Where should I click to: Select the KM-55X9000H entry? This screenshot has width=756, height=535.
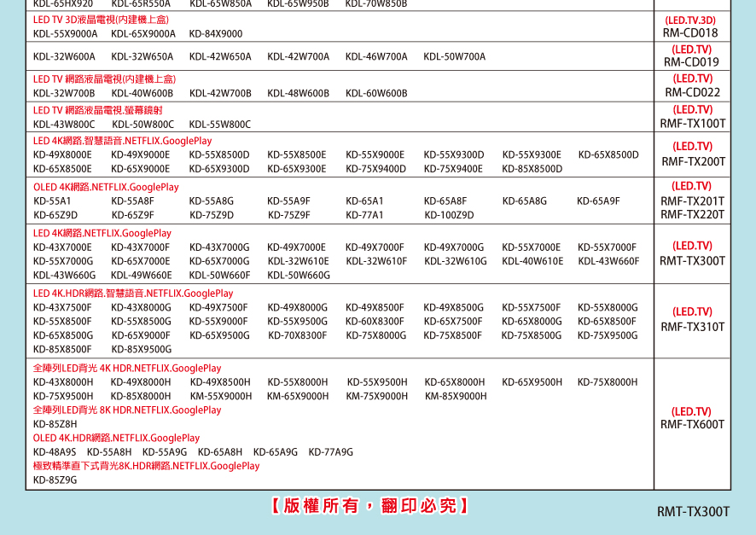pyautogui.click(x=221, y=396)
